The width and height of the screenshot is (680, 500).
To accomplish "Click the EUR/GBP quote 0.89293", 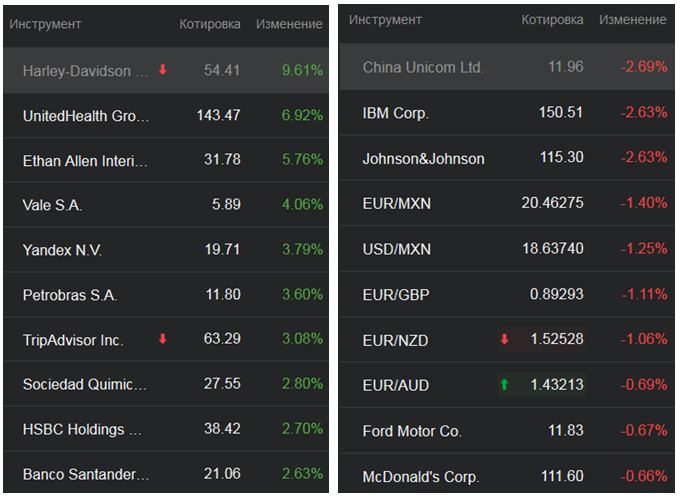I will 557,294.
